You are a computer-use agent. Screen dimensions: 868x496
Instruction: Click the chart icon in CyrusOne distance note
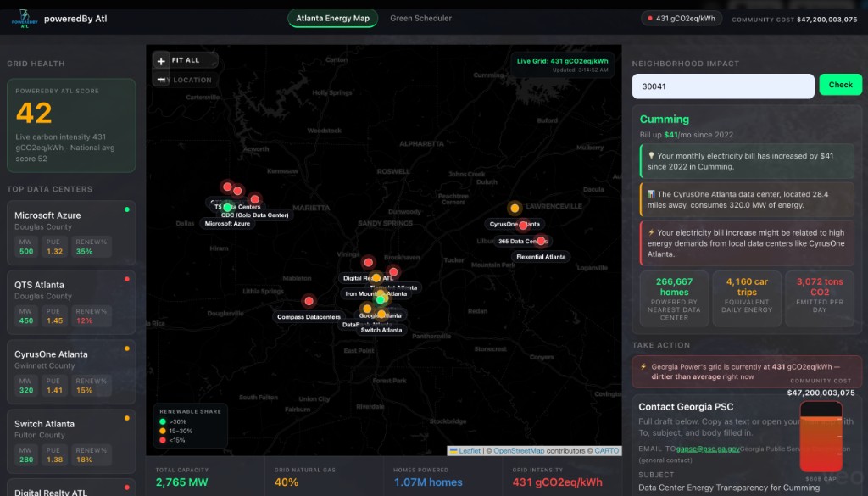tap(651, 194)
